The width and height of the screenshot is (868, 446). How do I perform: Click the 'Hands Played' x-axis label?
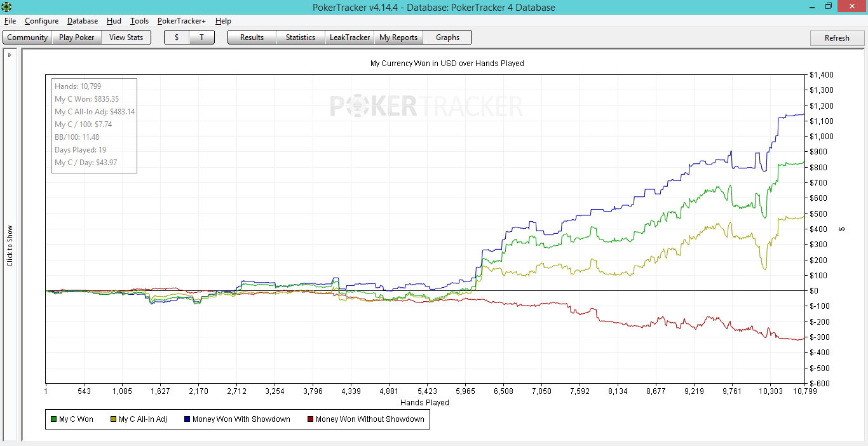pyautogui.click(x=424, y=403)
